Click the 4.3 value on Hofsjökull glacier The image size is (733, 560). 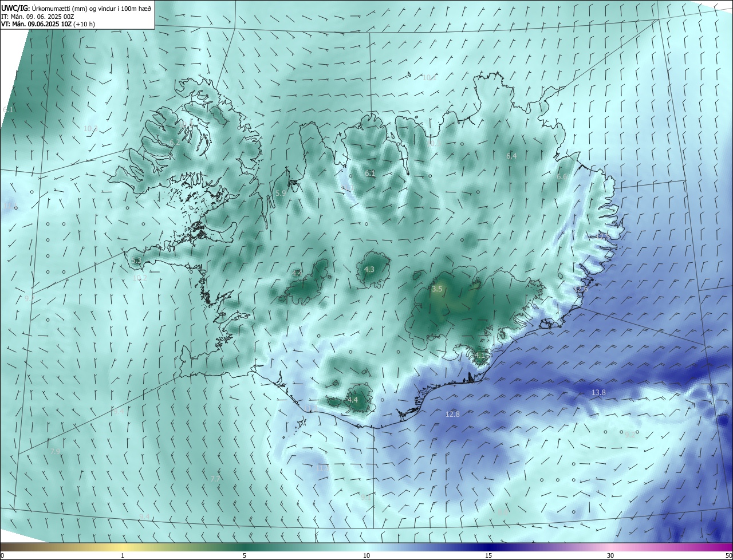click(369, 270)
